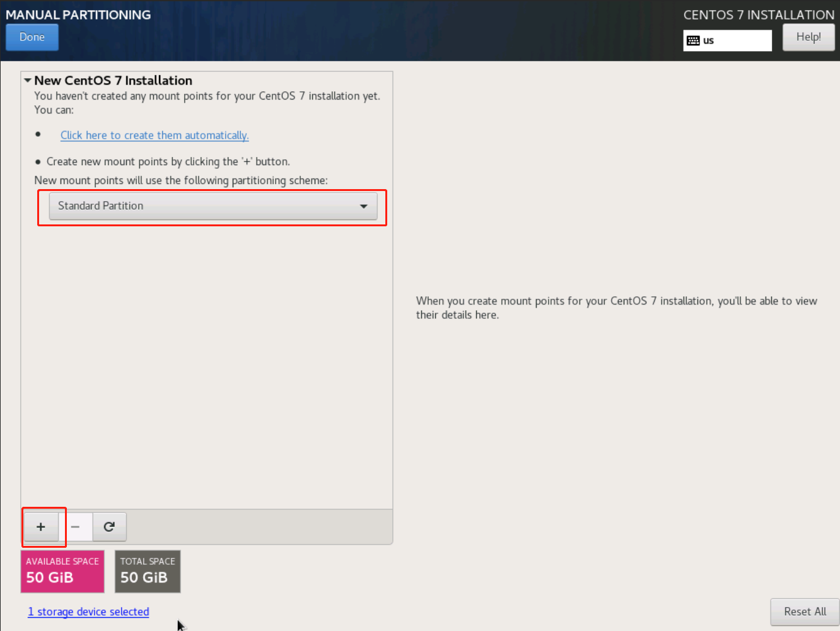Click the minus remove mount point button
The image size is (840, 631).
[76, 527]
